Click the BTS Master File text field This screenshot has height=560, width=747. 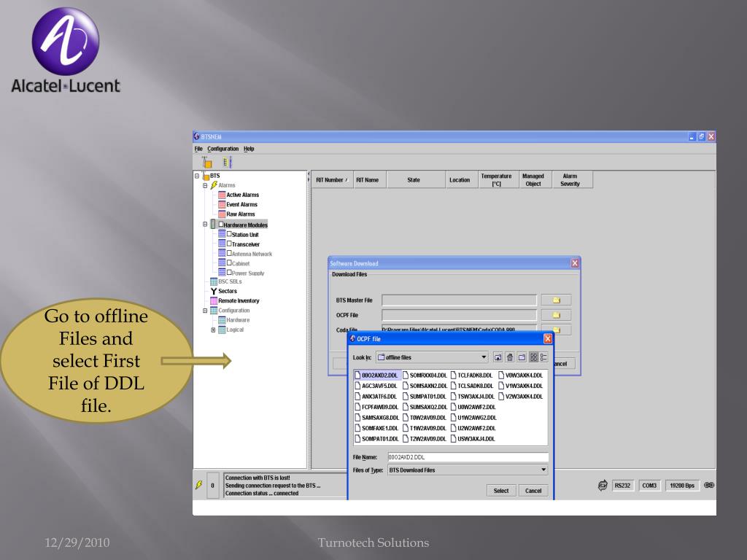pos(460,300)
